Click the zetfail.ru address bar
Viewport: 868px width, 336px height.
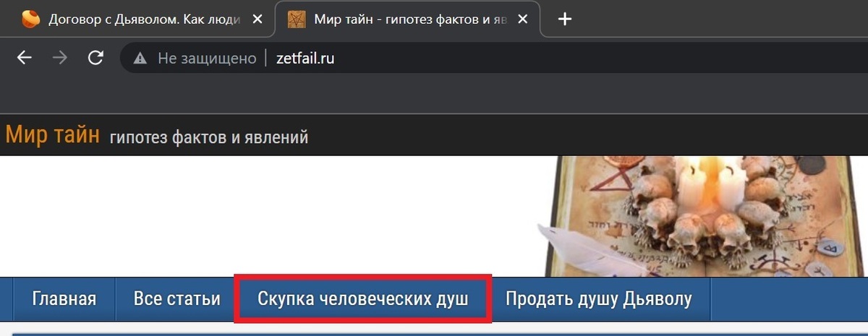tap(492, 59)
